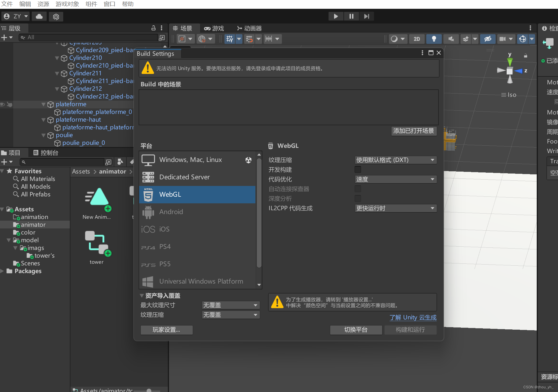Open the 纹理压缩 dropdown for WebGL
The image size is (558, 392).
click(x=395, y=160)
